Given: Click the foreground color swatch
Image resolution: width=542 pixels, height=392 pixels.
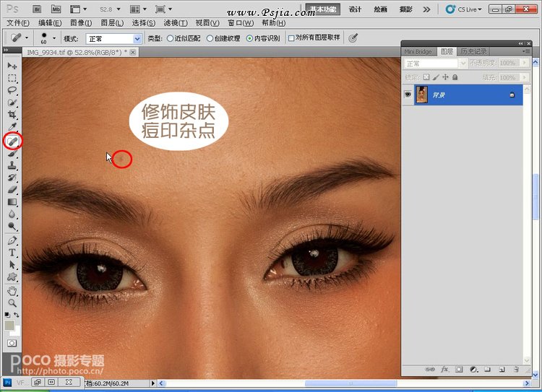Looking at the screenshot, I should click(9, 325).
